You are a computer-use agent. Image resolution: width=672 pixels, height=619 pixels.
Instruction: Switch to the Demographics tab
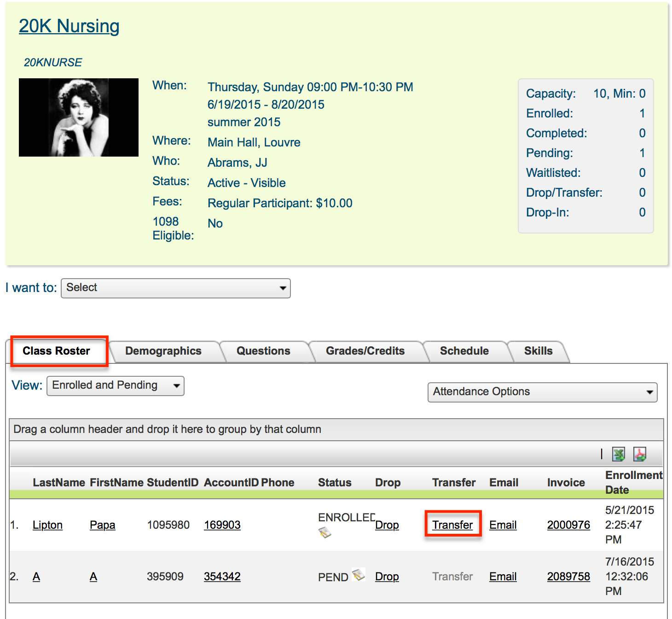click(x=163, y=351)
